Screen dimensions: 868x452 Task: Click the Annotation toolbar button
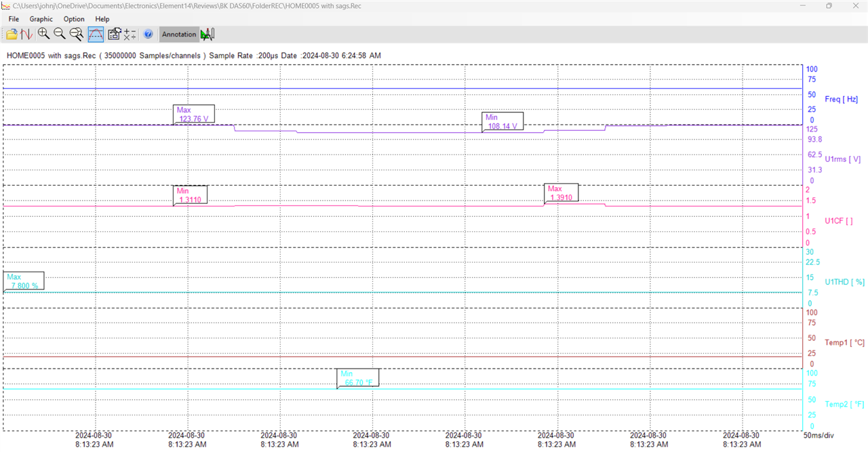point(179,34)
